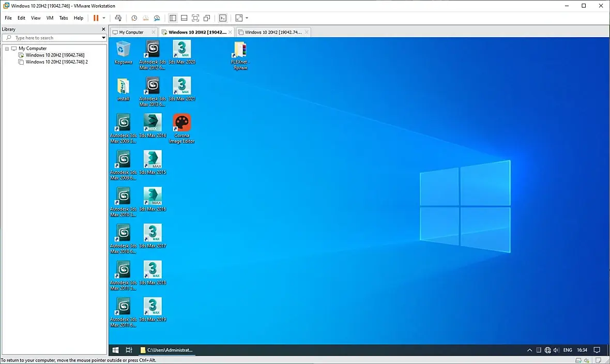Open the snapshot manager icon
Screen dimensions: 610x364
(x=157, y=18)
